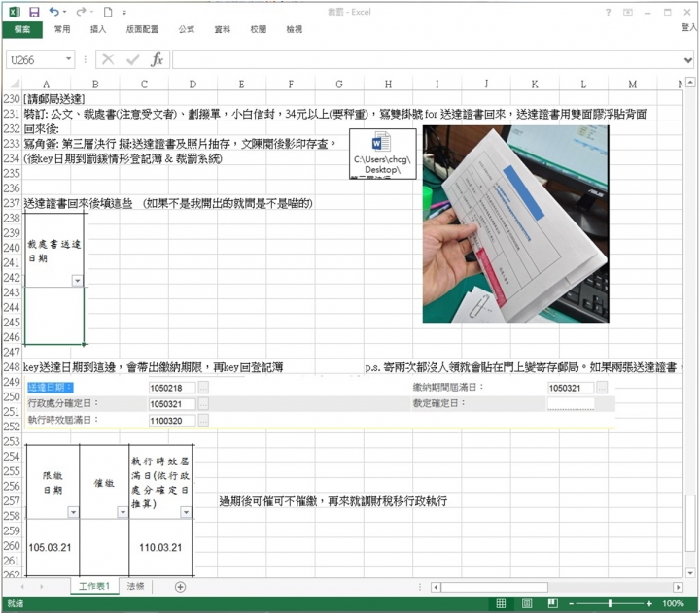The height and width of the screenshot is (615, 700).
Task: Switch to Page Layout view icon
Action: 527,603
